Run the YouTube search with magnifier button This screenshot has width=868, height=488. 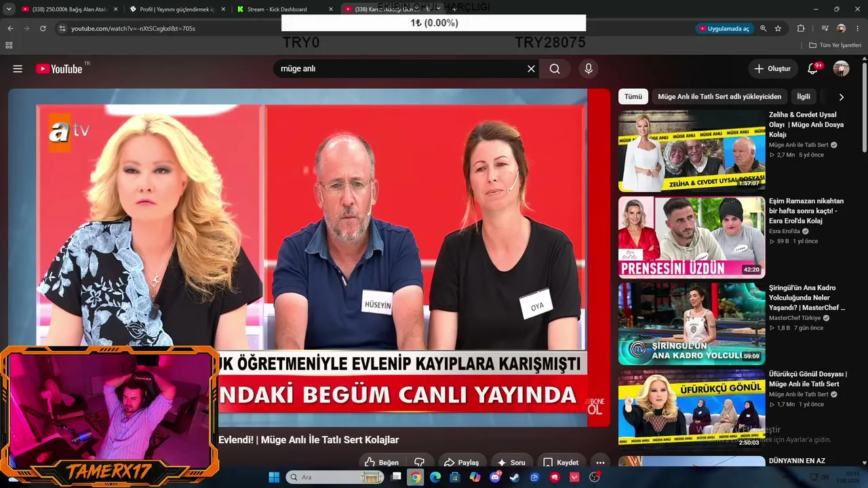(555, 68)
